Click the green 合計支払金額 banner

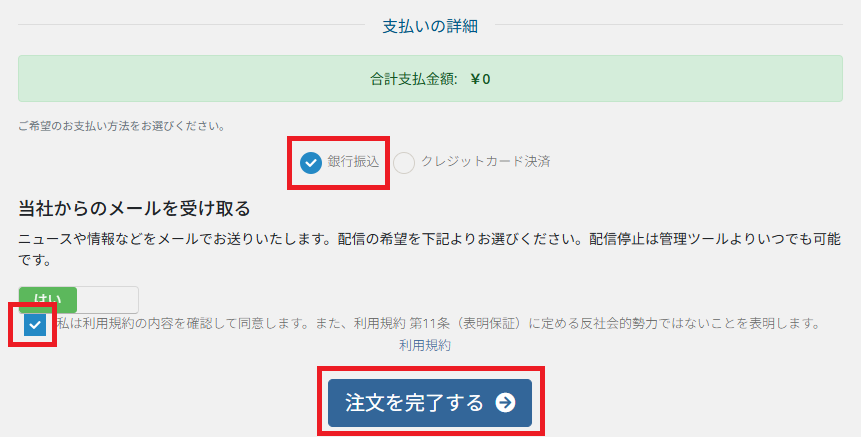click(x=430, y=79)
